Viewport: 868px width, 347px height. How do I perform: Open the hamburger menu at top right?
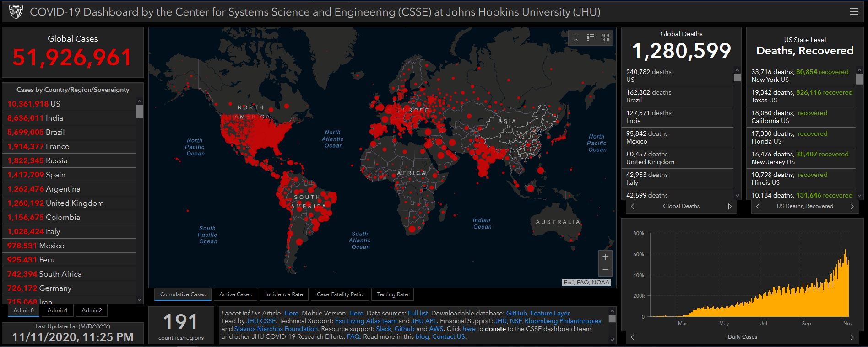pyautogui.click(x=854, y=12)
